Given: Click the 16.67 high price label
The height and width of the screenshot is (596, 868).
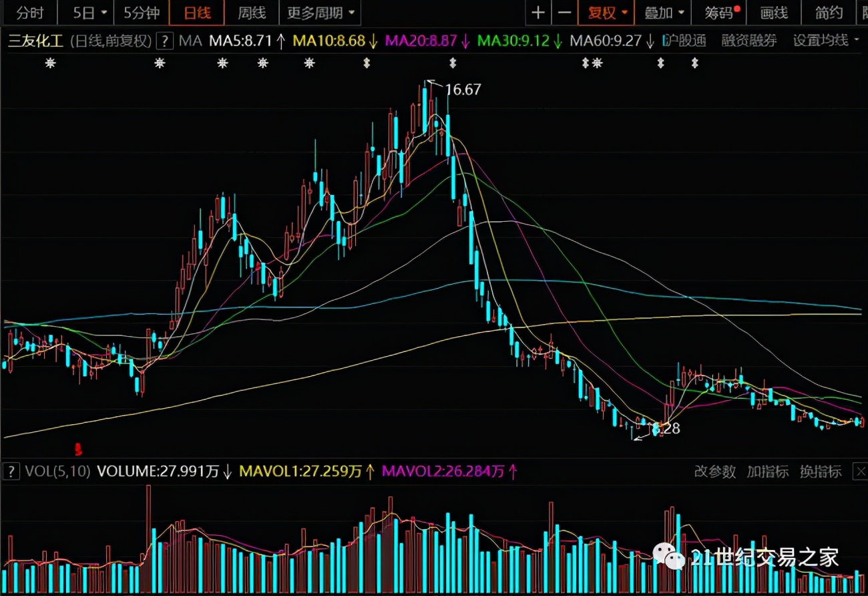Looking at the screenshot, I should tap(463, 90).
